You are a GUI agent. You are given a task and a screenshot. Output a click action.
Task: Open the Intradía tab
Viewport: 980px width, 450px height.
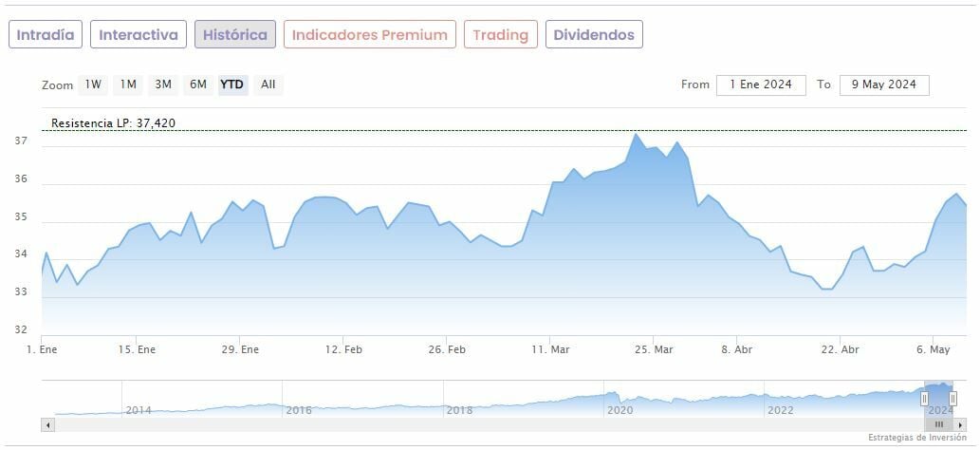[x=46, y=35]
